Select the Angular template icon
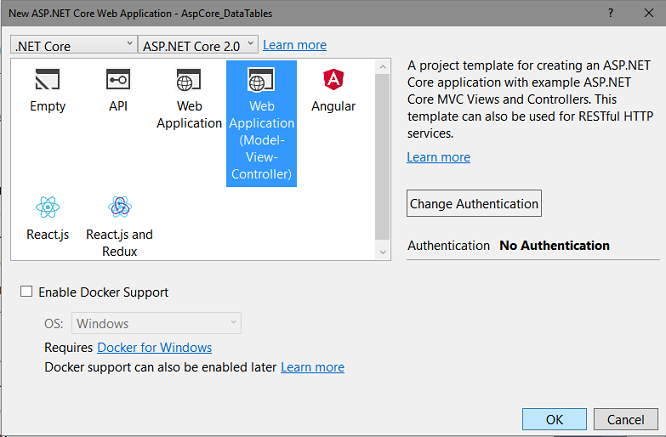 (333, 81)
